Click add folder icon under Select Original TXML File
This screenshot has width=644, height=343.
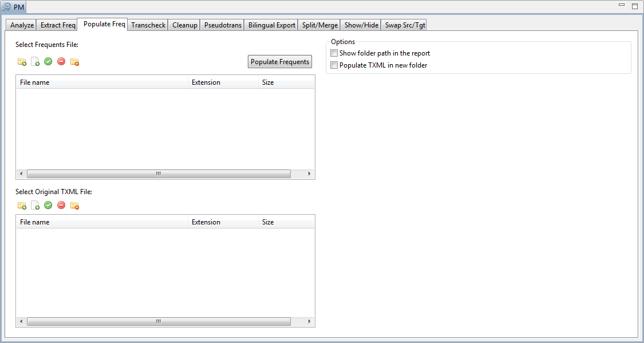[22, 206]
